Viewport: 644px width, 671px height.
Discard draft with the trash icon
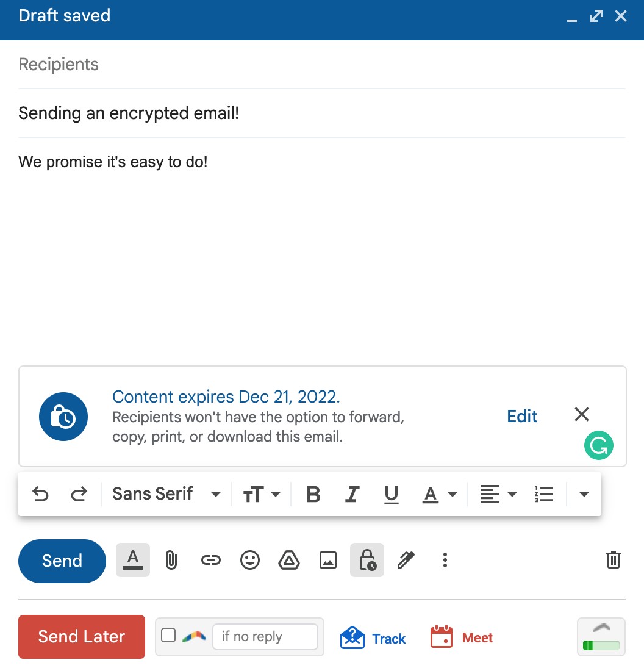(613, 560)
